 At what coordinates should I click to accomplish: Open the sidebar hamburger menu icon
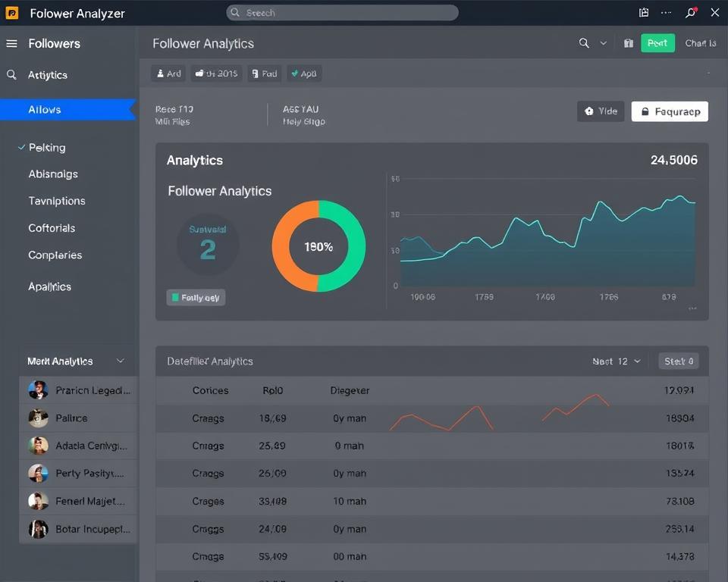[11, 43]
